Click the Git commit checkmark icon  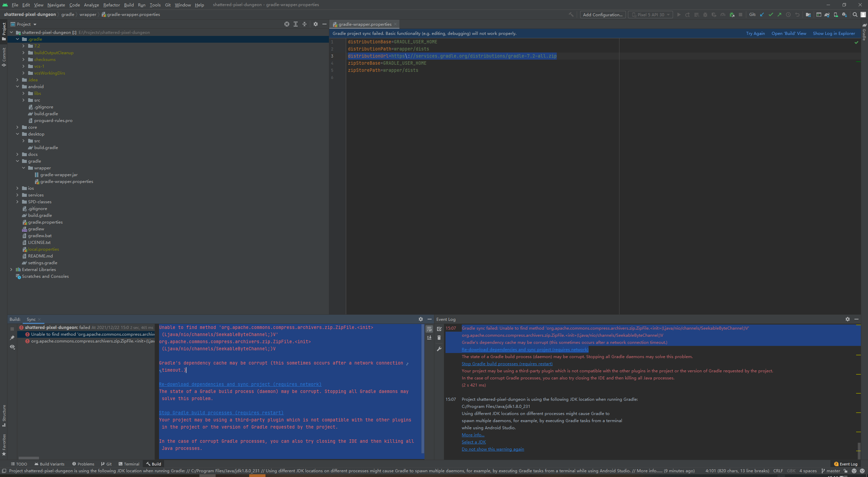pos(771,15)
